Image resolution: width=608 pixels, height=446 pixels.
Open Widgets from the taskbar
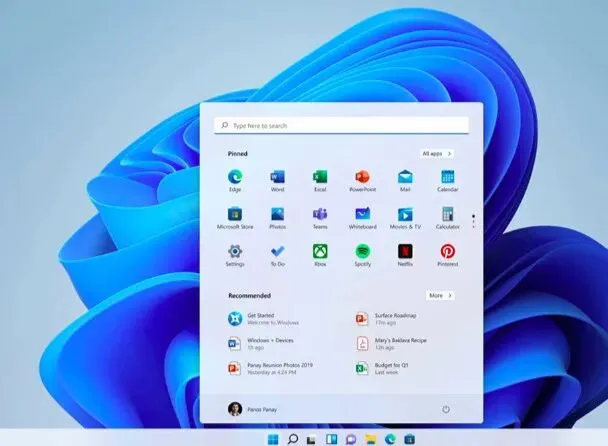[332, 439]
